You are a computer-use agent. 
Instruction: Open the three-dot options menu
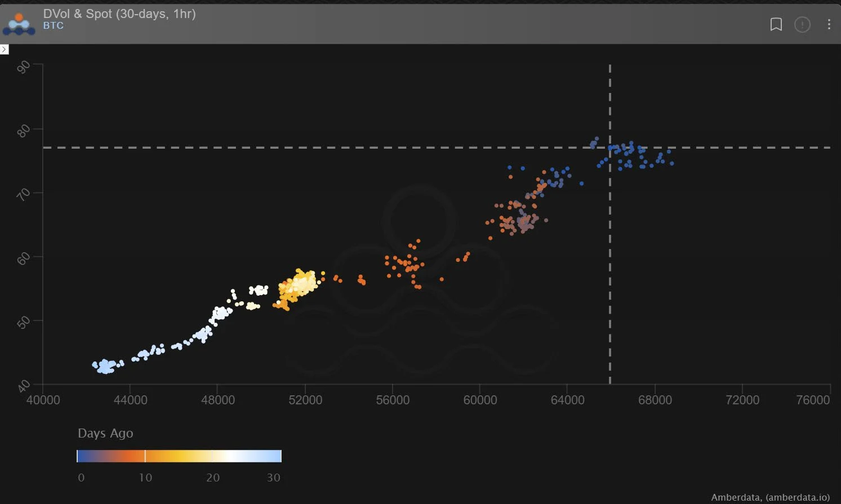pyautogui.click(x=829, y=24)
